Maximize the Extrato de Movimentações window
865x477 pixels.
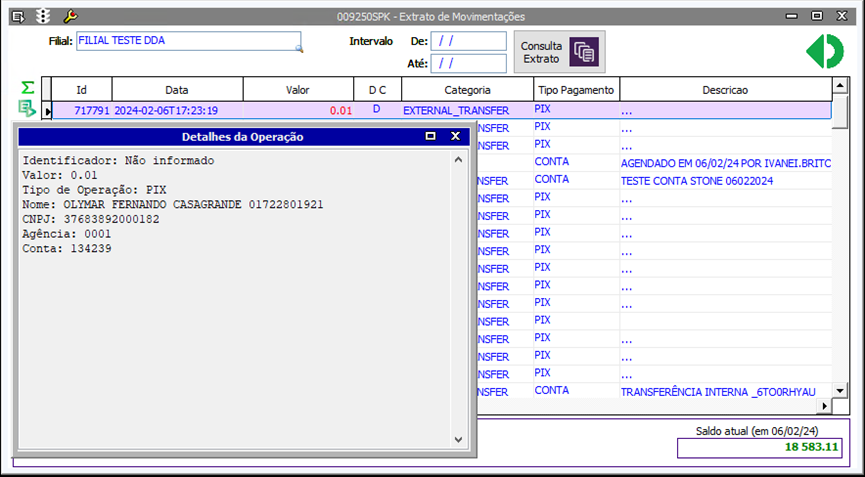pyautogui.click(x=817, y=17)
